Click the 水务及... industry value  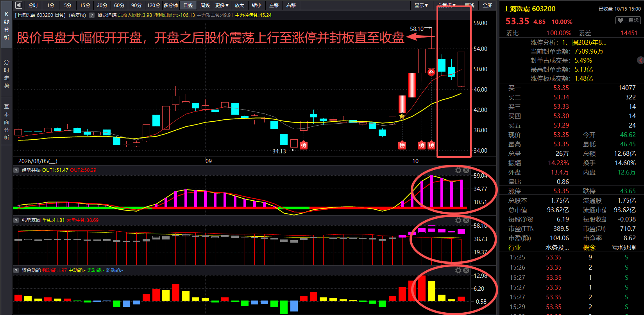pyautogui.click(x=557, y=247)
